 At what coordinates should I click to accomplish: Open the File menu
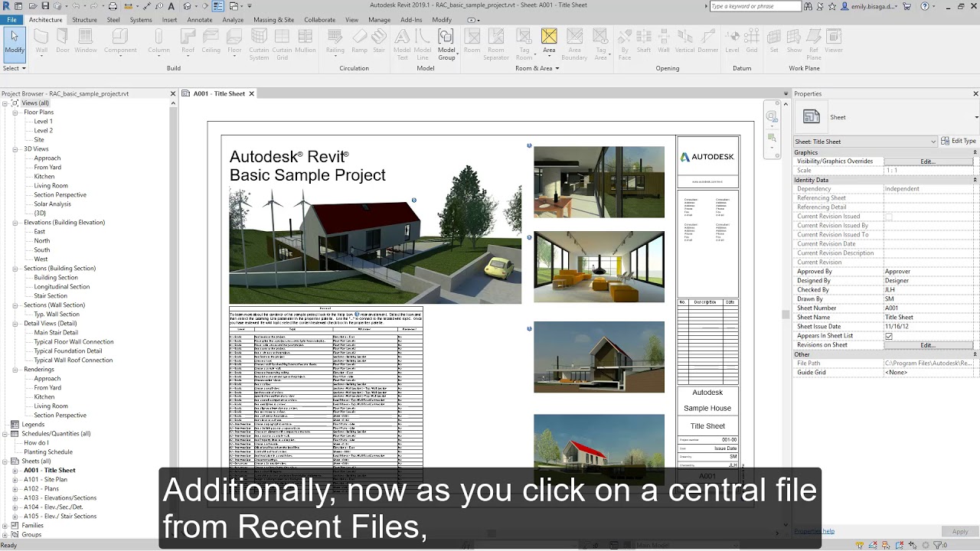click(x=11, y=19)
